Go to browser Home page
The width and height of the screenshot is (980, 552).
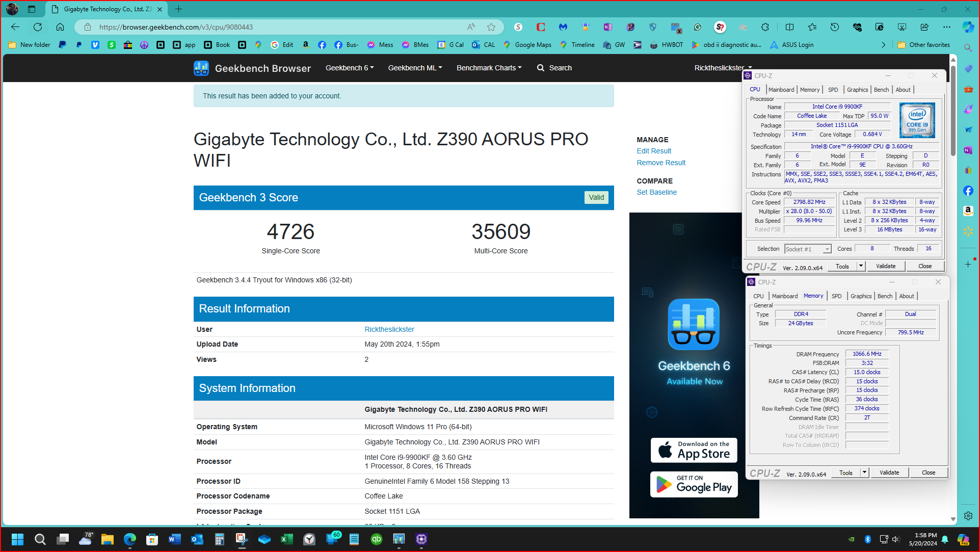point(60,27)
